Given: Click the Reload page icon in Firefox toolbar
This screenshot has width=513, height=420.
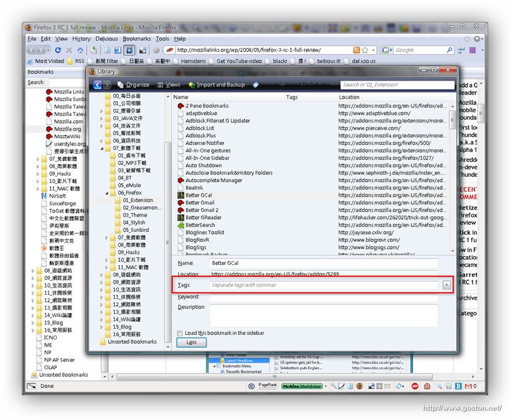Looking at the screenshot, I should click(x=58, y=50).
